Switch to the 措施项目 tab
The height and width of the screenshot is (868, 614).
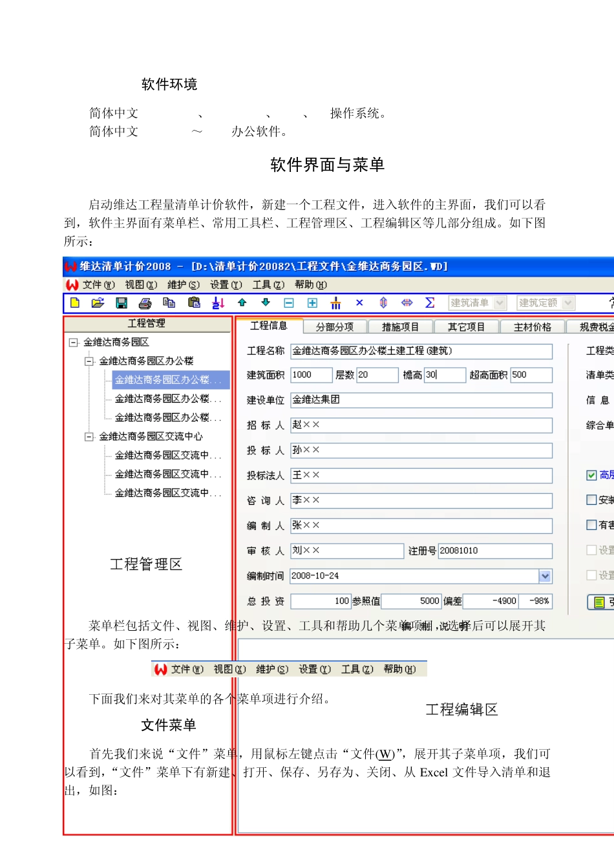[x=401, y=327]
